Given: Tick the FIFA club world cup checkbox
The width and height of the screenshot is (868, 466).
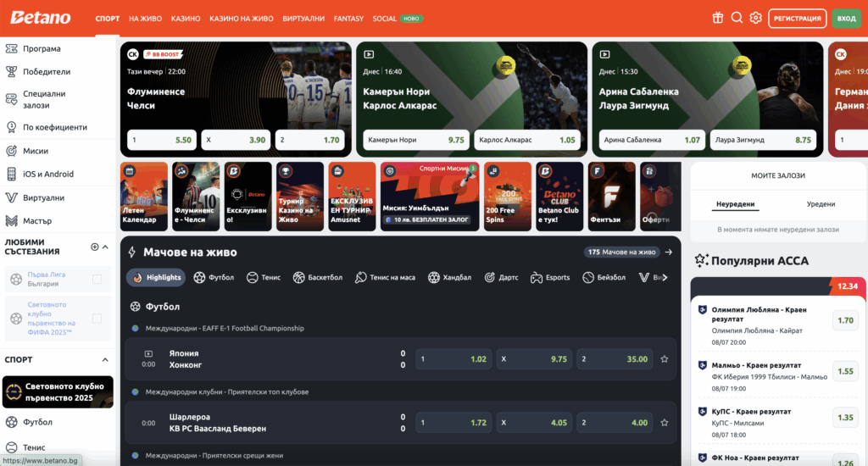Looking at the screenshot, I should (97, 319).
